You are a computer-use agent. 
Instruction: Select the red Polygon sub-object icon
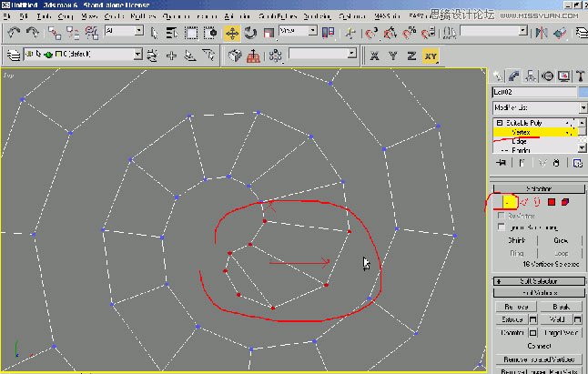tap(552, 202)
